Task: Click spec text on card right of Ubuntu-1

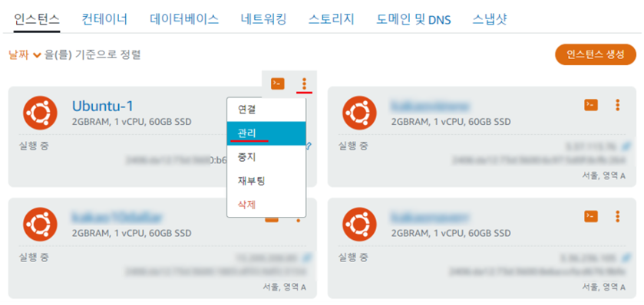Action: [x=451, y=122]
